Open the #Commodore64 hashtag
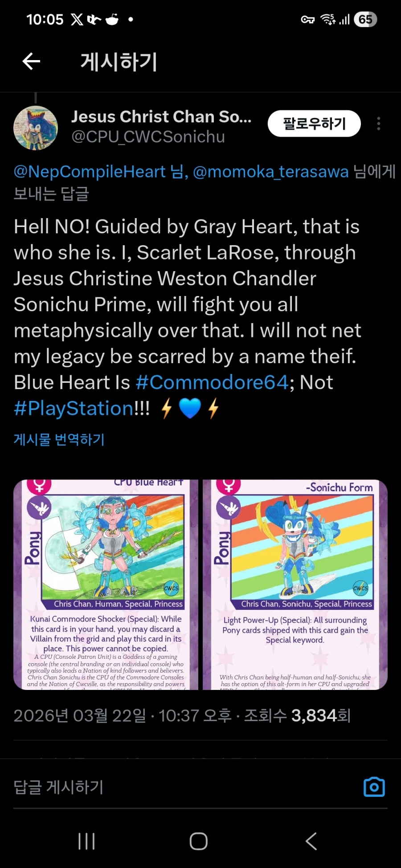 (212, 382)
